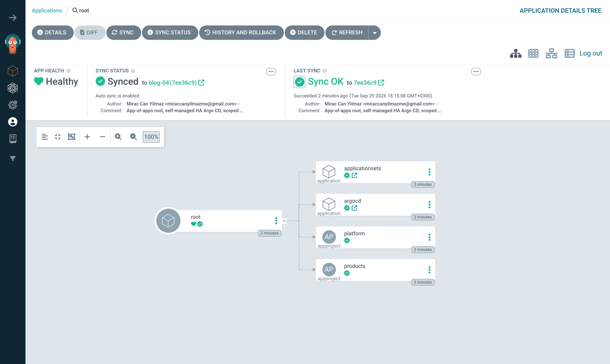Open the applicationsets node kebab menu

[429, 172]
